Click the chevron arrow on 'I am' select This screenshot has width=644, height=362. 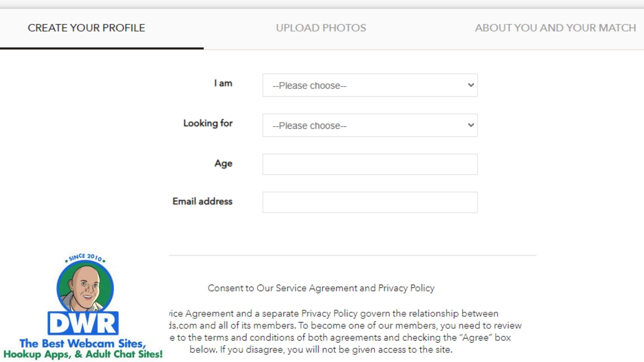(x=471, y=85)
